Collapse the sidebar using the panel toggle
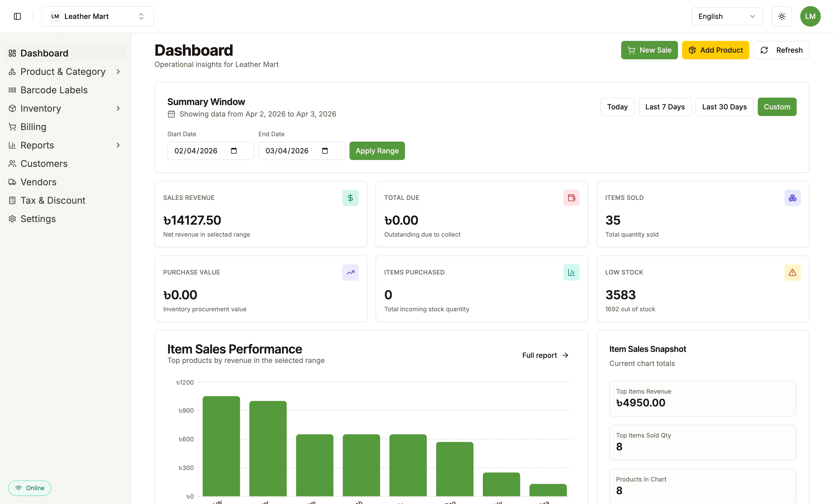Image resolution: width=833 pixels, height=504 pixels. (x=18, y=16)
